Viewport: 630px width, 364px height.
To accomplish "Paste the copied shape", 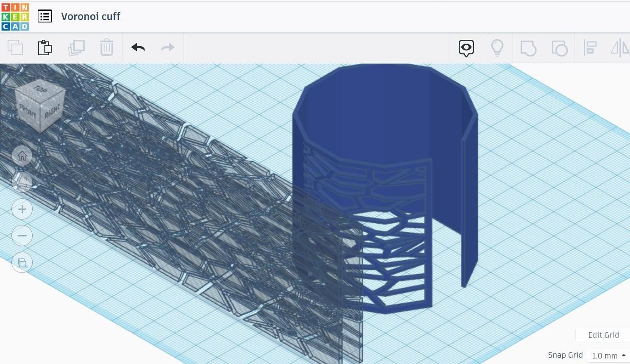I will 45,47.
